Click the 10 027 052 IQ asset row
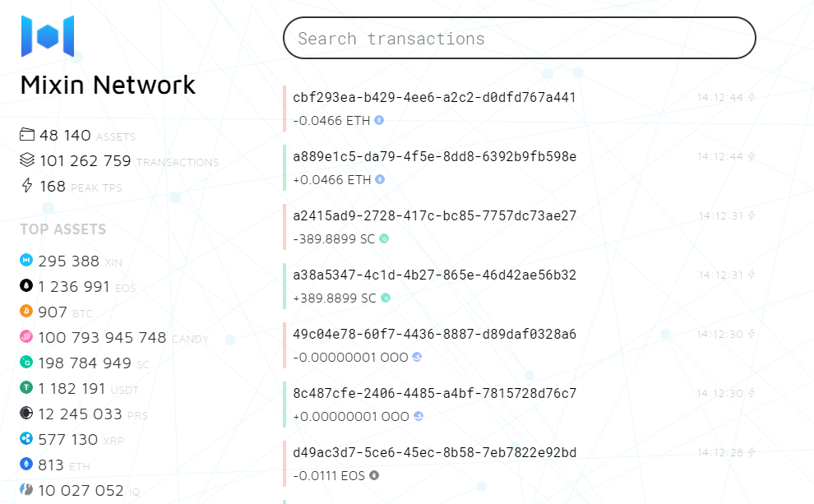Image resolution: width=814 pixels, height=504 pixels. point(81,490)
